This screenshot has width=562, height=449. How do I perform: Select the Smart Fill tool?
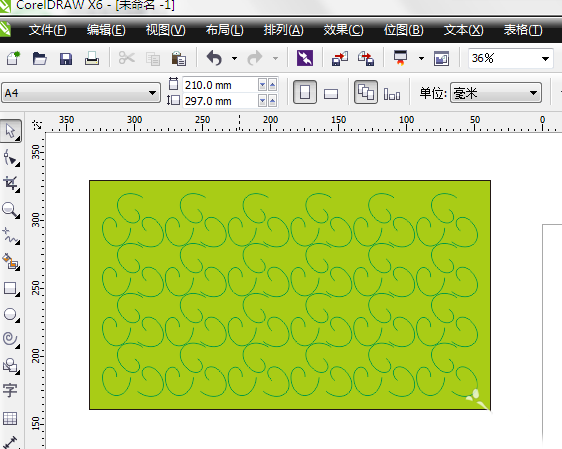coord(11,262)
